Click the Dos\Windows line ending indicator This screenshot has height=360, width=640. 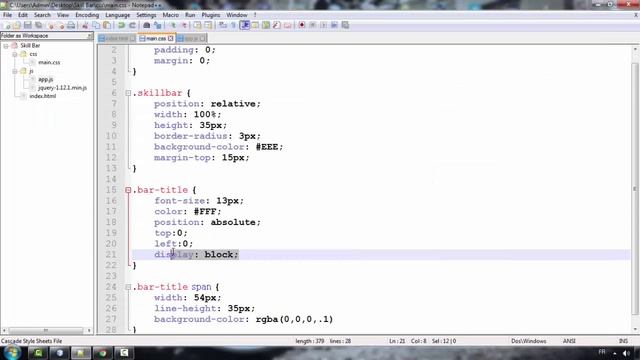pyautogui.click(x=528, y=341)
